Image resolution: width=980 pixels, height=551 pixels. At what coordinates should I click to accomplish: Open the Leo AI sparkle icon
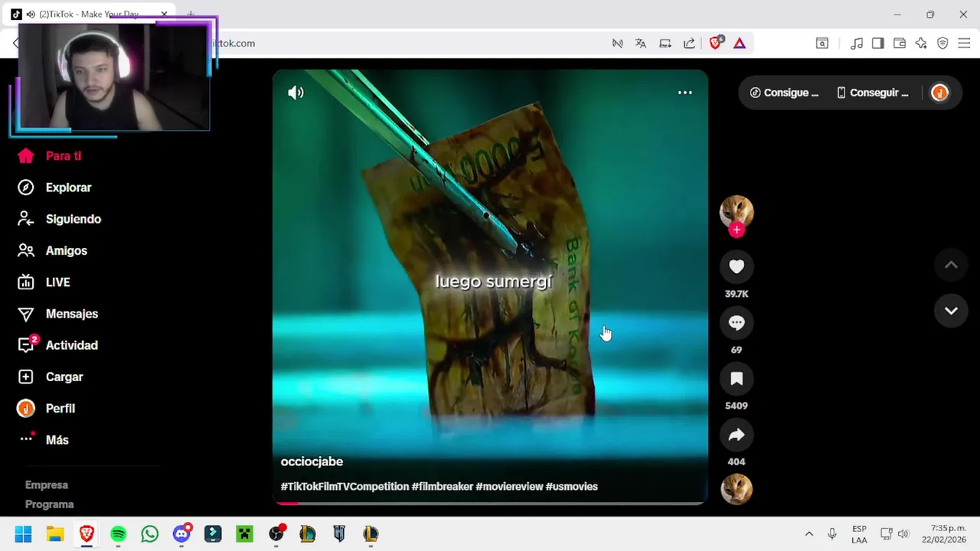[x=921, y=44]
